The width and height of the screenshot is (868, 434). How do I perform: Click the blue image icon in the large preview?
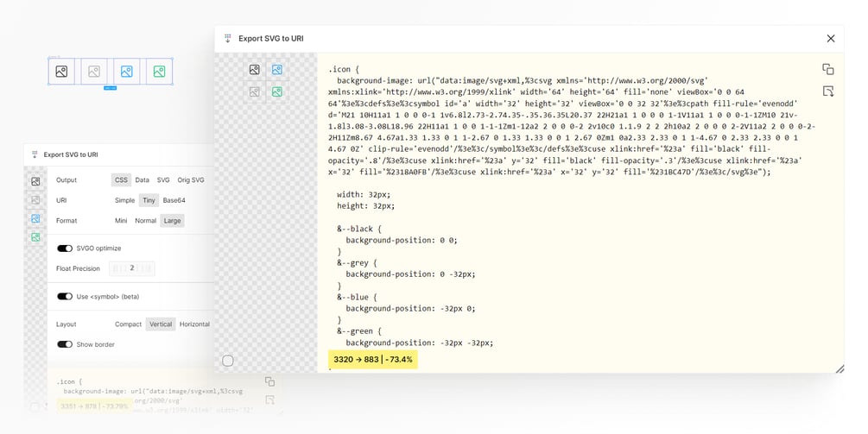coord(277,70)
